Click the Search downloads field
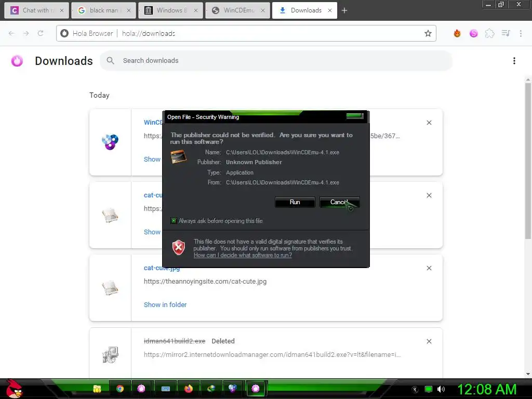This screenshot has width=532, height=399. (x=276, y=61)
